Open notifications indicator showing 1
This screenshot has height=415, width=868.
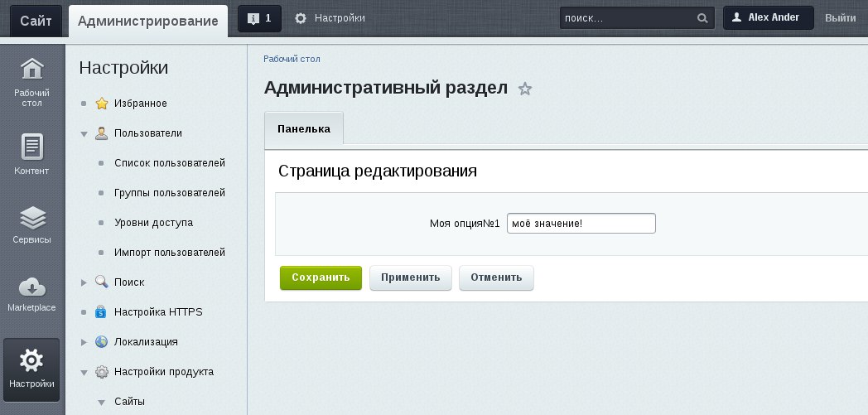point(259,18)
